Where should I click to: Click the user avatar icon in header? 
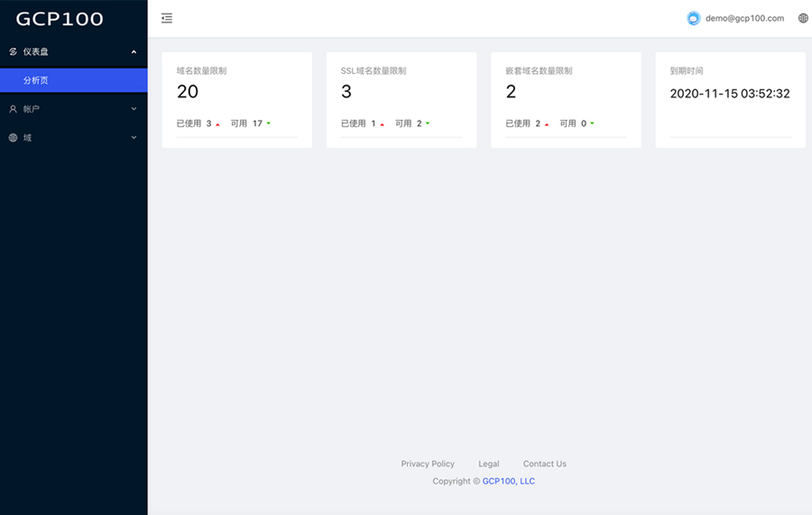(693, 18)
